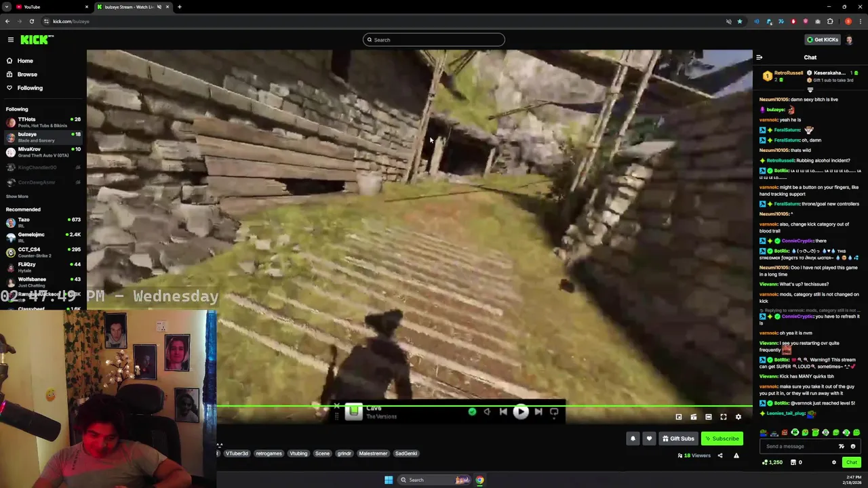Screen dimensions: 868x488
Task: Close the media overlay with X
Action: 336,407
